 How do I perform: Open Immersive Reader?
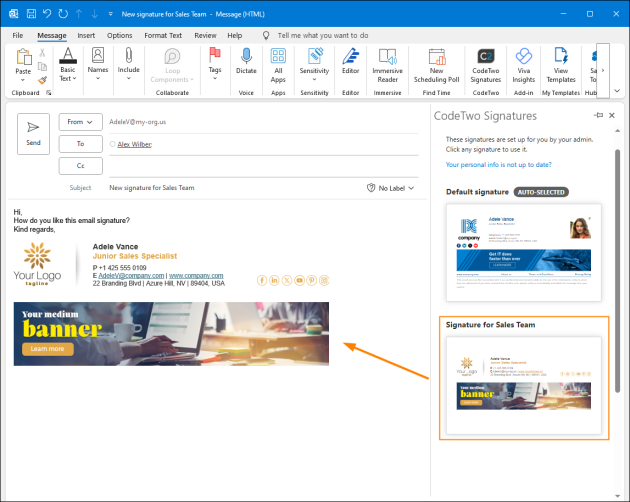[387, 66]
